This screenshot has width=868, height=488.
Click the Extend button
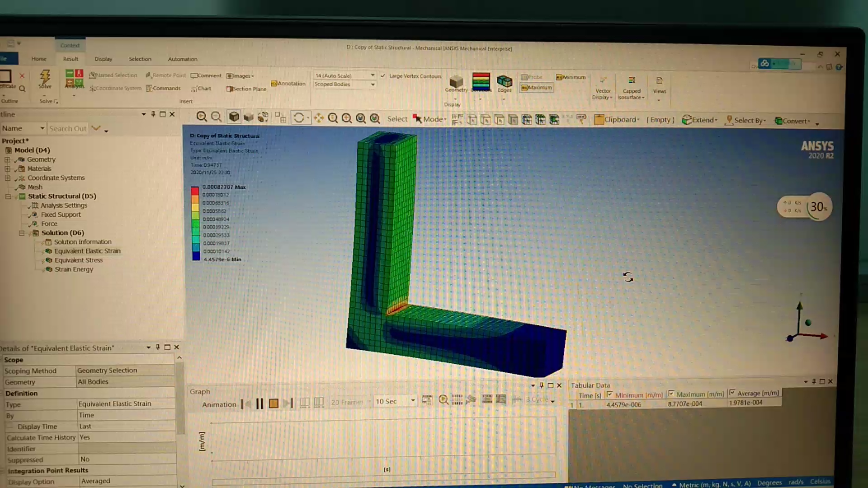(x=699, y=120)
